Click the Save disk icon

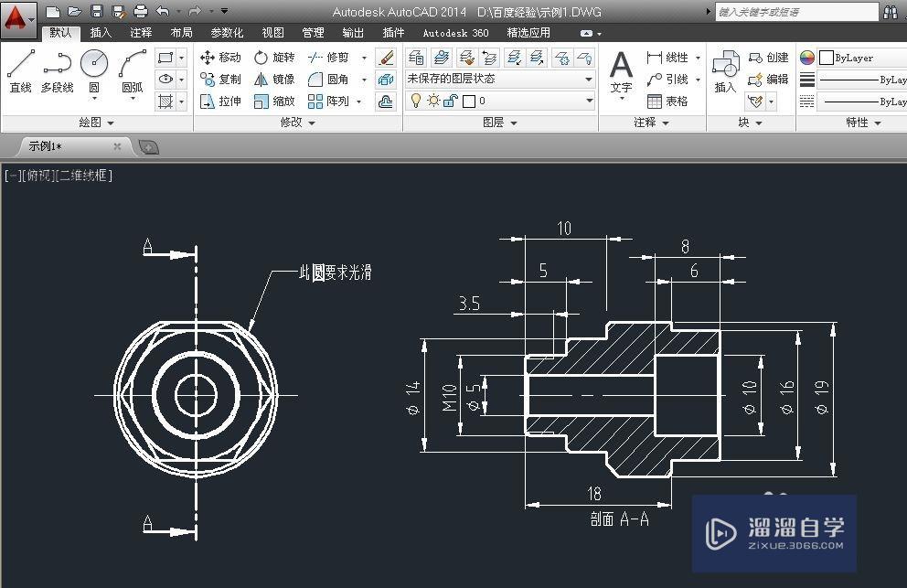pyautogui.click(x=97, y=11)
